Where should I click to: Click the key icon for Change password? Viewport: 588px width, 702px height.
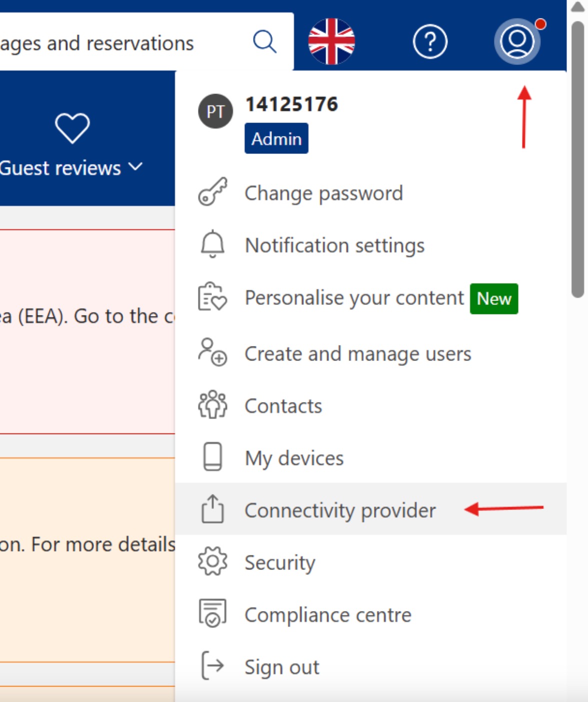212,192
